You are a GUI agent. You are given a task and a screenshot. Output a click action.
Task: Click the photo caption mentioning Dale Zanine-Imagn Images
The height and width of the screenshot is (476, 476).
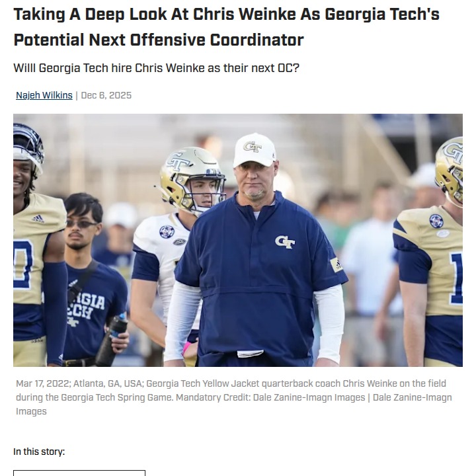[x=234, y=397]
